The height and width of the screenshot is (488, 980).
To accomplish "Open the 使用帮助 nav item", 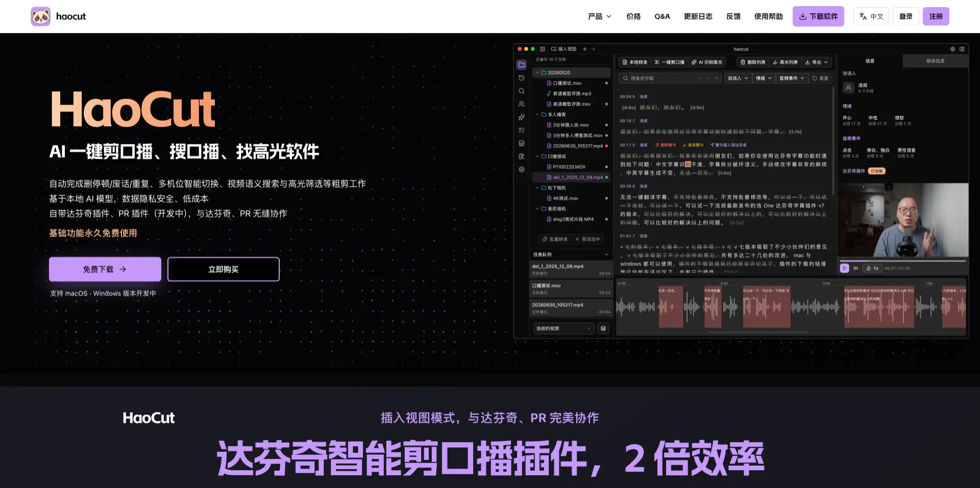I will [768, 16].
